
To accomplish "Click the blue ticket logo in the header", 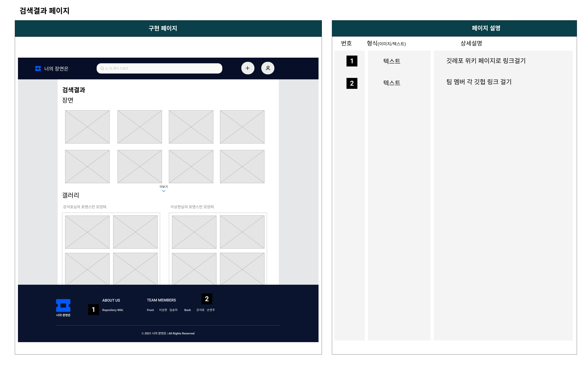I will [x=38, y=69].
